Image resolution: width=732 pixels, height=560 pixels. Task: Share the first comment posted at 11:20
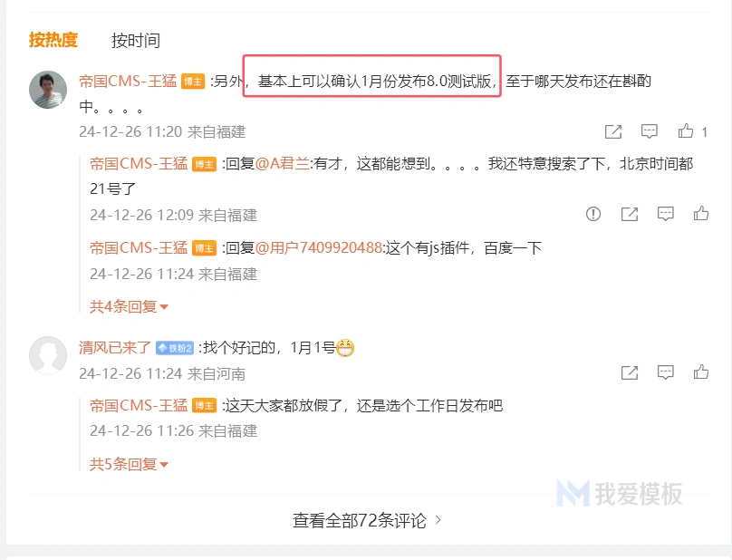pos(613,131)
